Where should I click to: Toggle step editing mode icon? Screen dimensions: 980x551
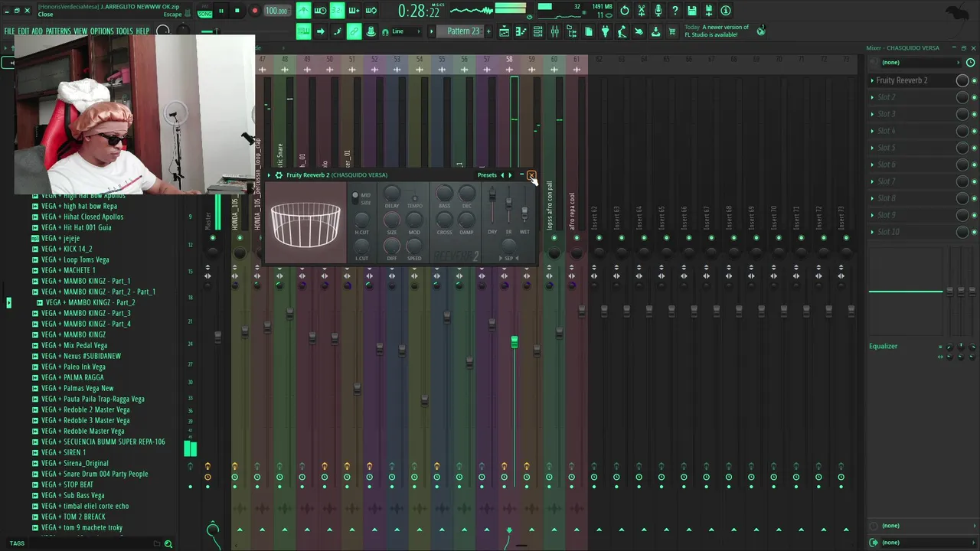[x=337, y=31]
